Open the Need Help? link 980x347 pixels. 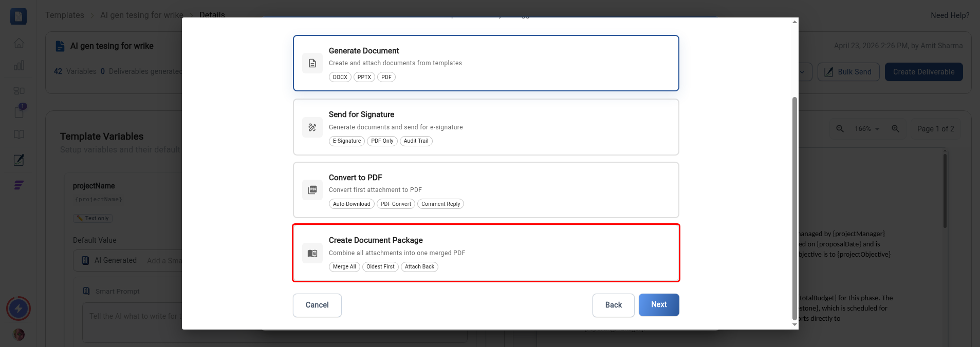tap(950, 15)
